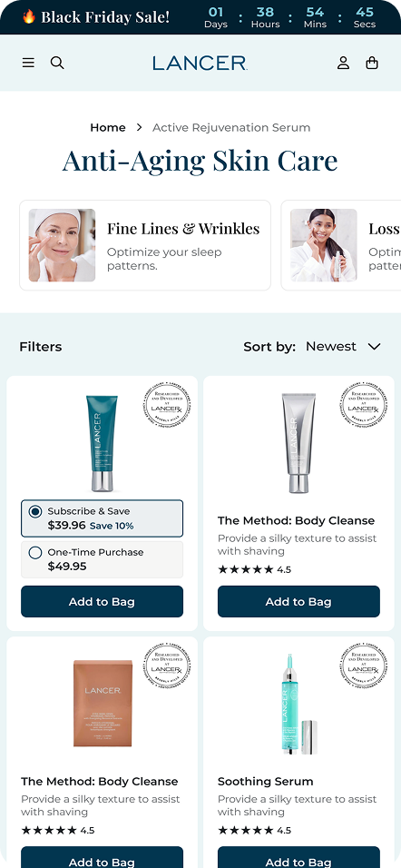Open the shopping bag icon
The height and width of the screenshot is (868, 401).
[372, 63]
